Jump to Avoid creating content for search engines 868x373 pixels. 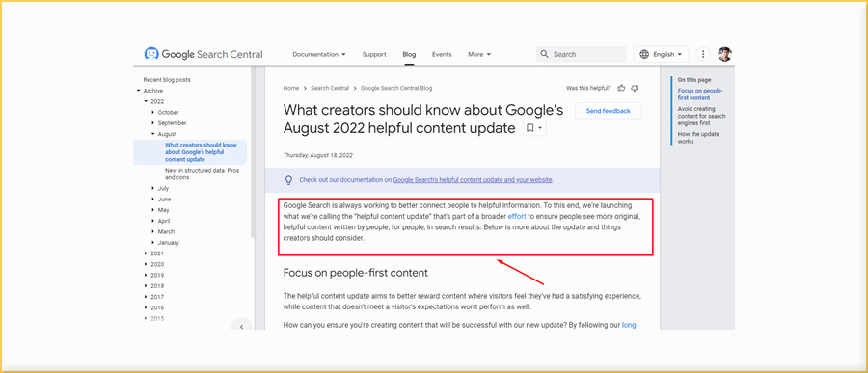tap(702, 117)
